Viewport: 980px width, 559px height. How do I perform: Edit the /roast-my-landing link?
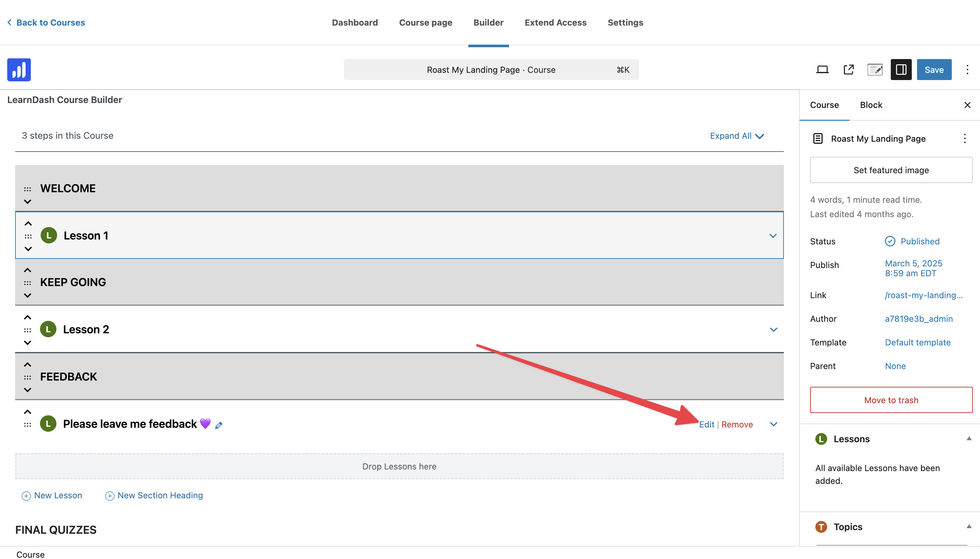(924, 295)
